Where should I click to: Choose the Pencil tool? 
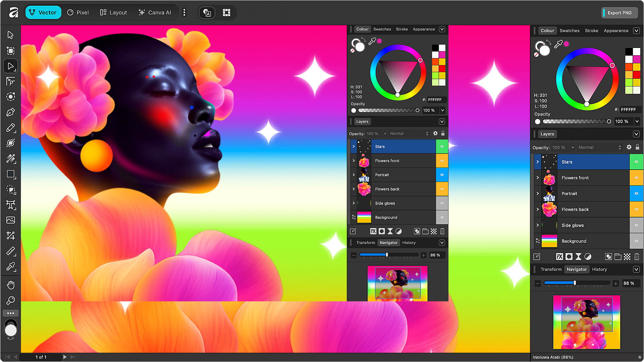[10, 128]
